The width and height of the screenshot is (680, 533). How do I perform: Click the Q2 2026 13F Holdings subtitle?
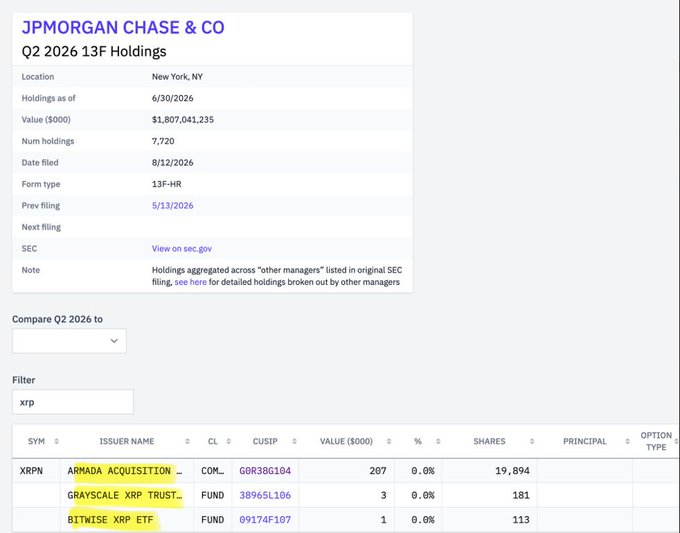pyautogui.click(x=94, y=51)
